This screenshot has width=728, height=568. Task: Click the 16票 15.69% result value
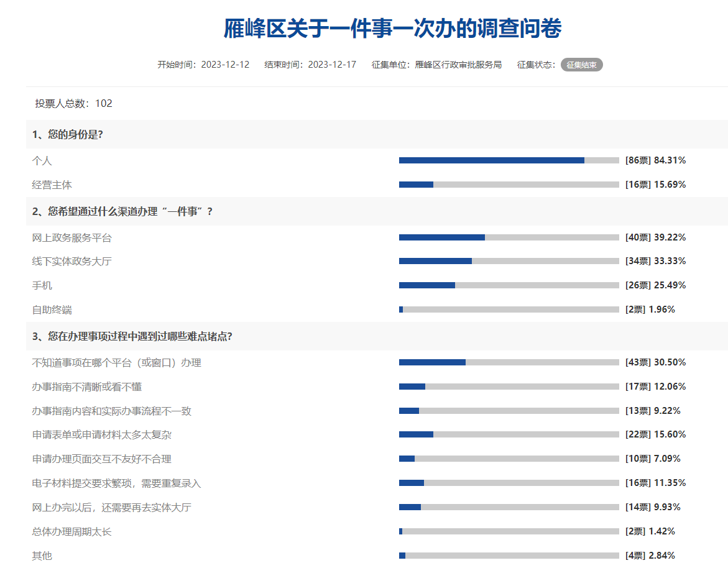pos(655,184)
